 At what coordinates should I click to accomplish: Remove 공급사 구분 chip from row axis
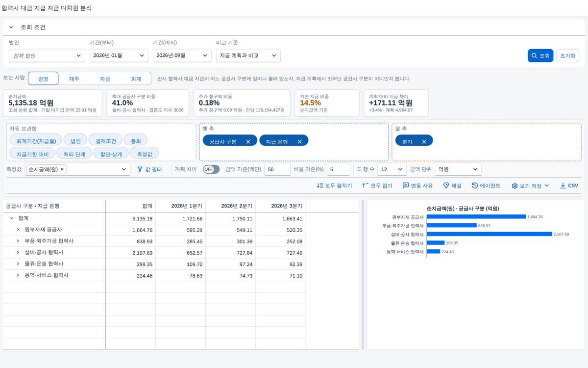pos(248,141)
